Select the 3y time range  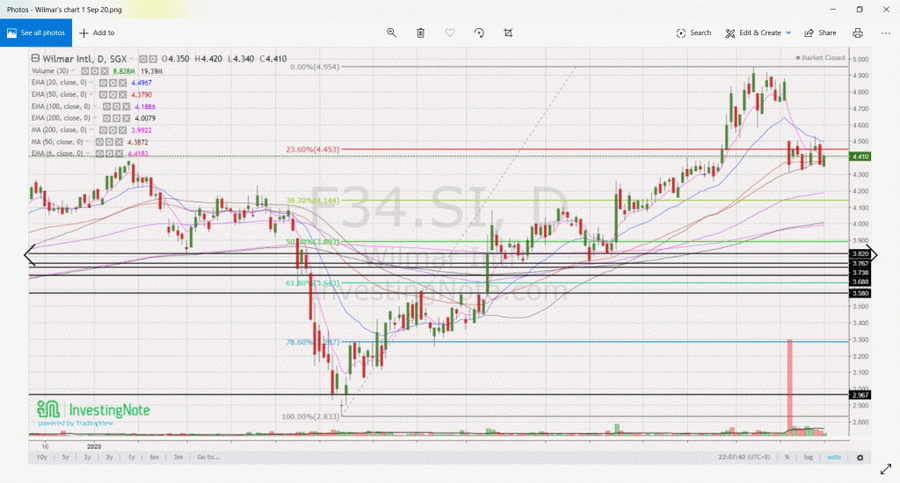pyautogui.click(x=87, y=457)
